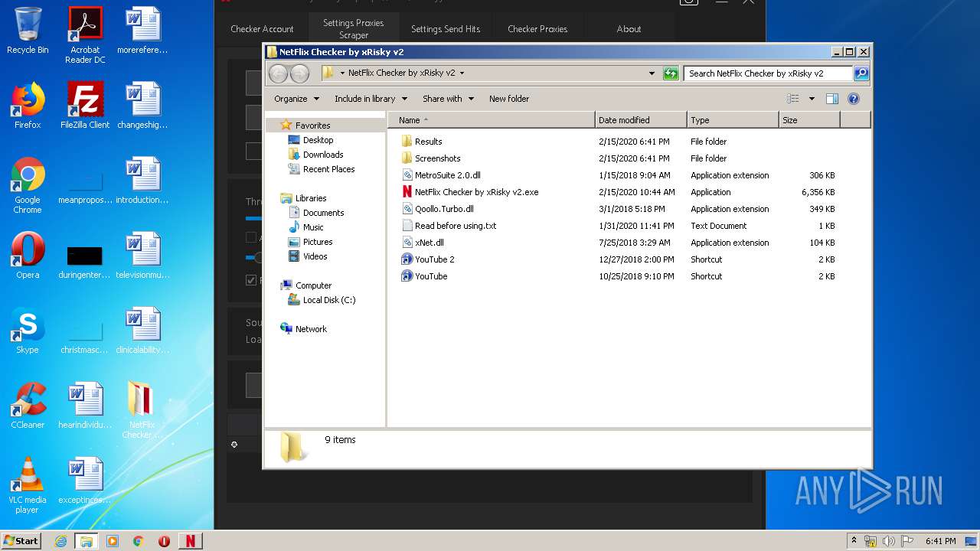
Task: Open FileZilla Client desktop shortcut
Action: tap(85, 105)
